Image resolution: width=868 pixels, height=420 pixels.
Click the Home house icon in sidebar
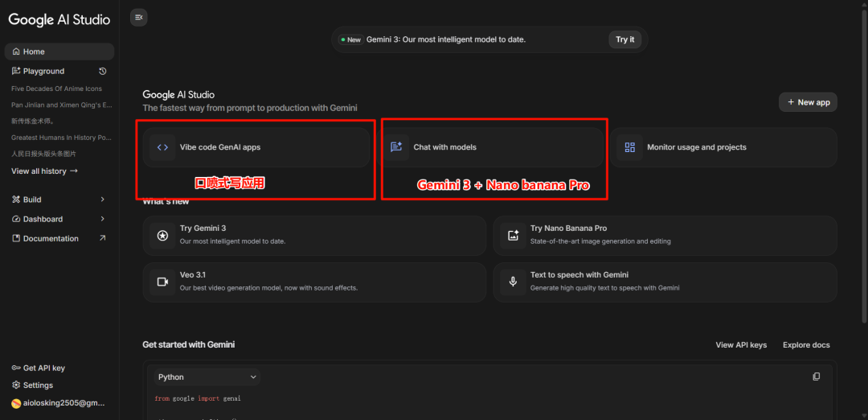(x=16, y=51)
